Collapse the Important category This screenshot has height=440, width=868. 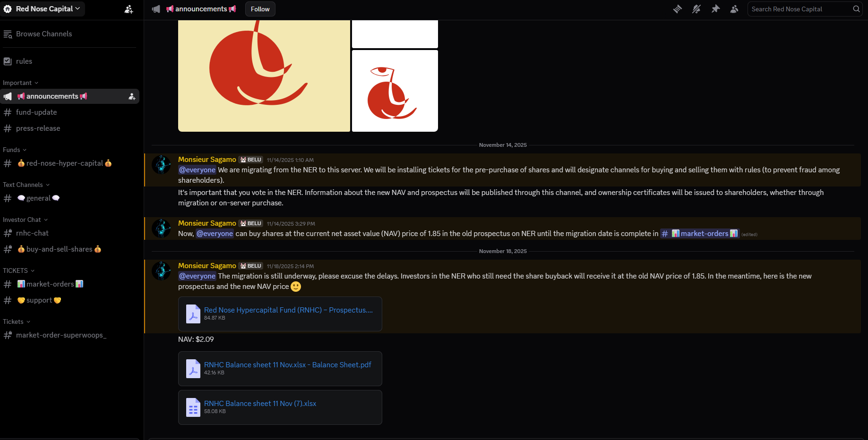click(x=20, y=83)
